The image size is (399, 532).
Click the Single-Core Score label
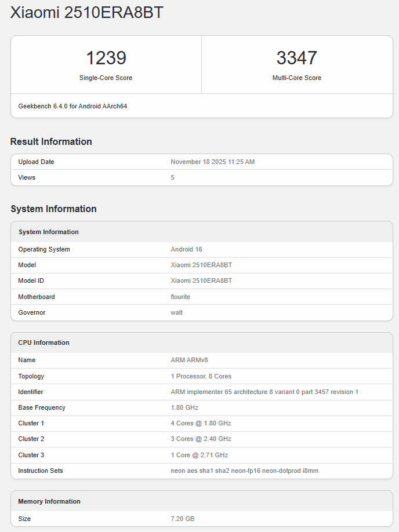pyautogui.click(x=106, y=78)
